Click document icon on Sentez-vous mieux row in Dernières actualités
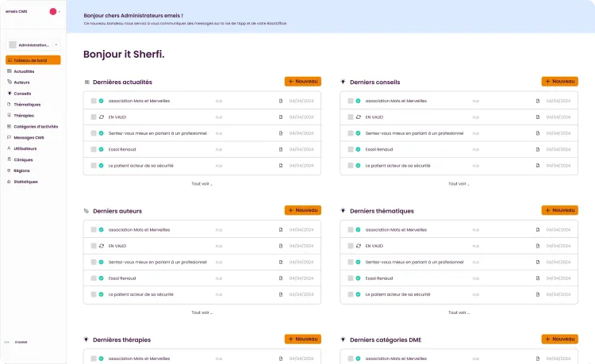Viewport: 595px width, 364px height. [281, 133]
